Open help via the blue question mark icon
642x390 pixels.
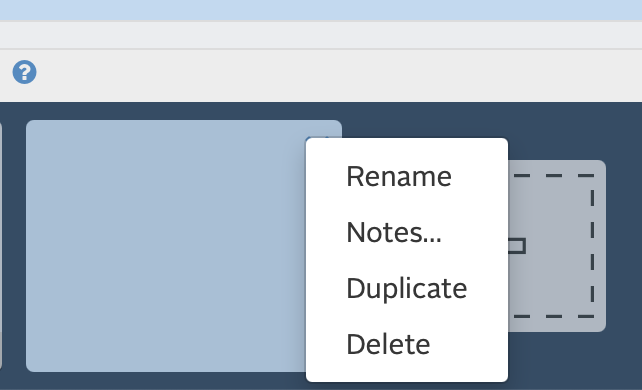pos(25,72)
